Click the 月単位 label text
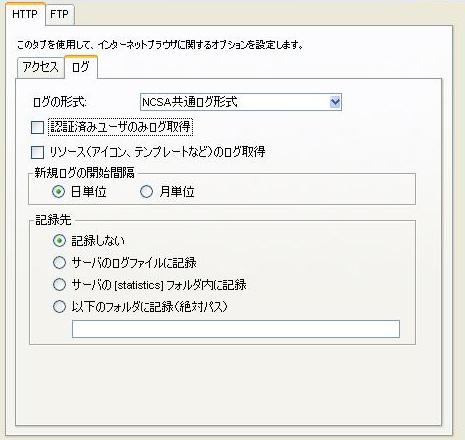This screenshot has height=440, width=465. point(177,192)
